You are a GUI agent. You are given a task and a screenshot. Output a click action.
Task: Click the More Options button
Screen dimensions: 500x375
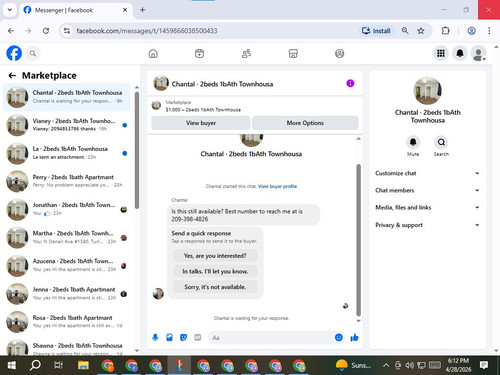click(305, 123)
